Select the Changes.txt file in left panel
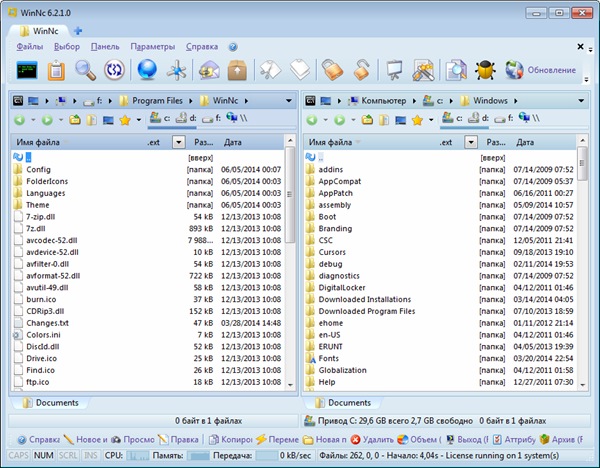Viewport: 600px width, 468px height. [47, 323]
